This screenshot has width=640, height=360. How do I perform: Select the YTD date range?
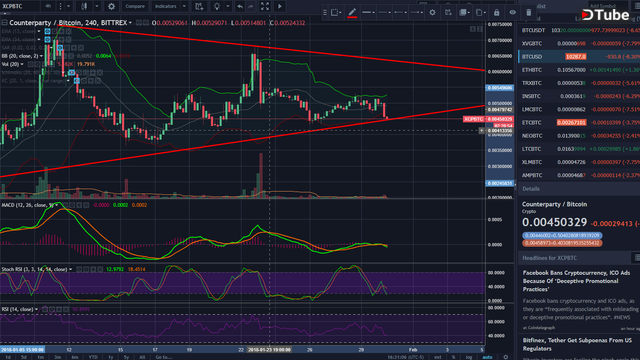(93, 357)
